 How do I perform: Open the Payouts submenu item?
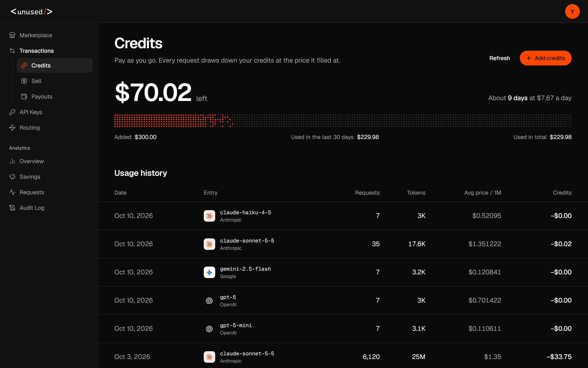click(x=55, y=97)
